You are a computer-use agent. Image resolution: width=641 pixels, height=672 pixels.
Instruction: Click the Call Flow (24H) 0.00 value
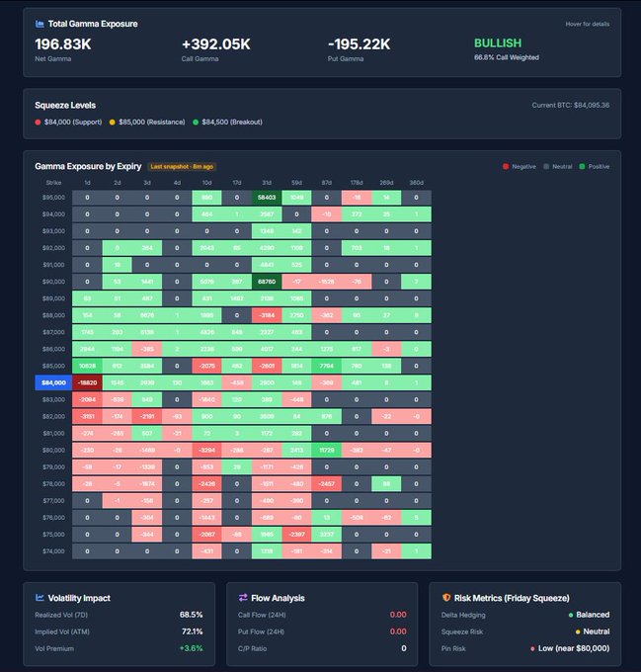point(398,615)
